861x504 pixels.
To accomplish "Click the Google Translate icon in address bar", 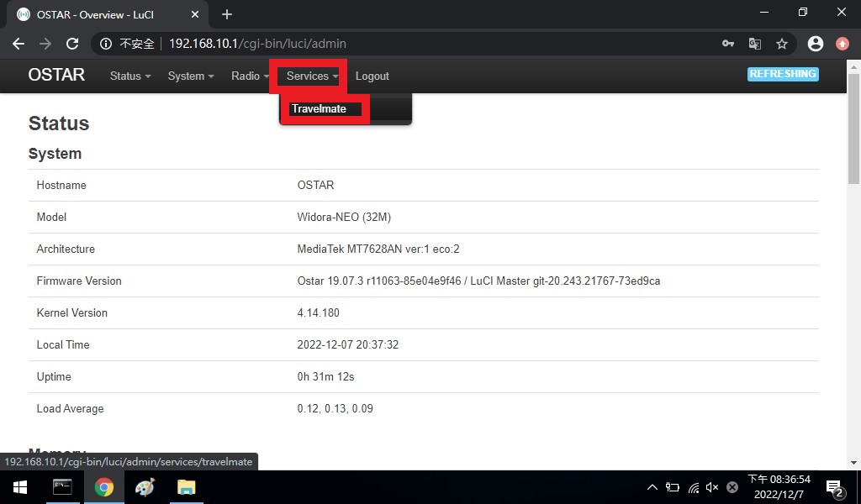I will [x=755, y=44].
